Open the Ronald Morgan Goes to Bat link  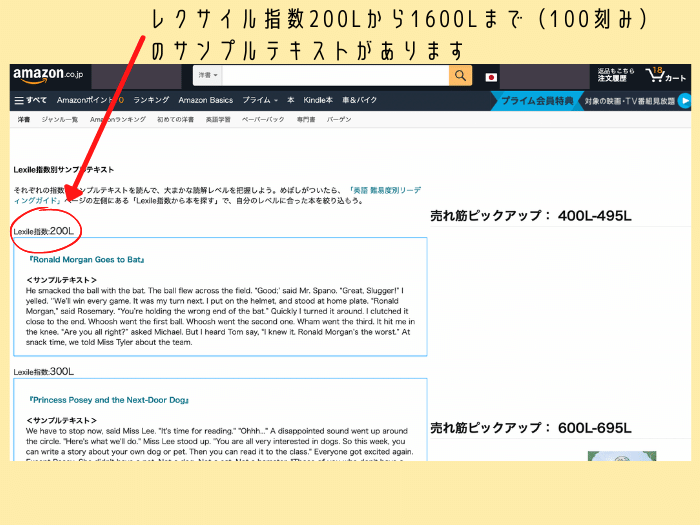pyautogui.click(x=87, y=259)
